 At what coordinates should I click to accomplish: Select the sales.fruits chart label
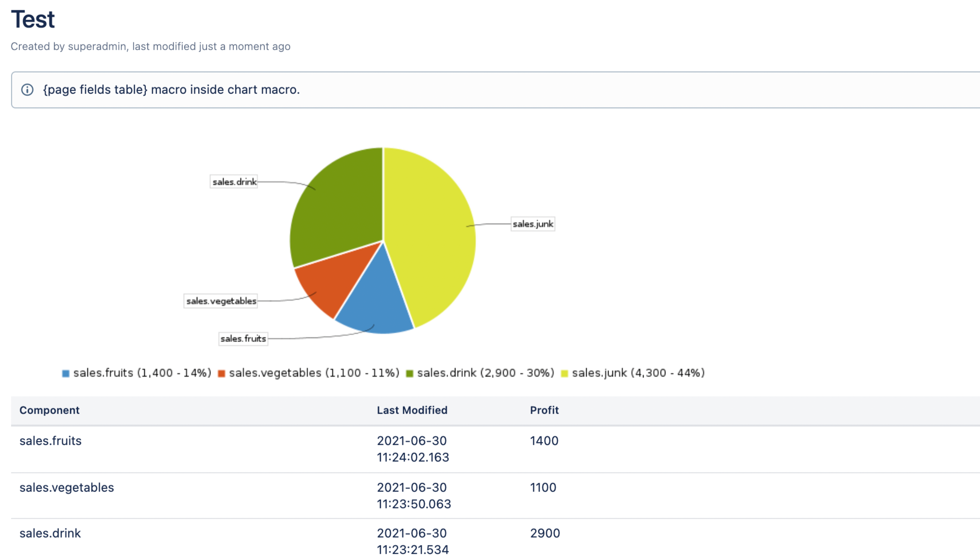pos(243,338)
